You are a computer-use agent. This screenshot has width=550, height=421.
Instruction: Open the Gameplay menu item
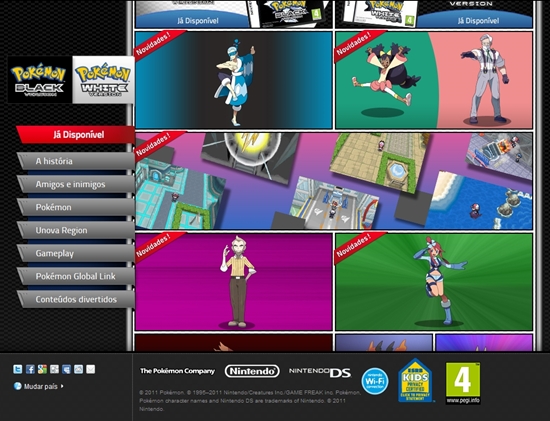coord(76,253)
